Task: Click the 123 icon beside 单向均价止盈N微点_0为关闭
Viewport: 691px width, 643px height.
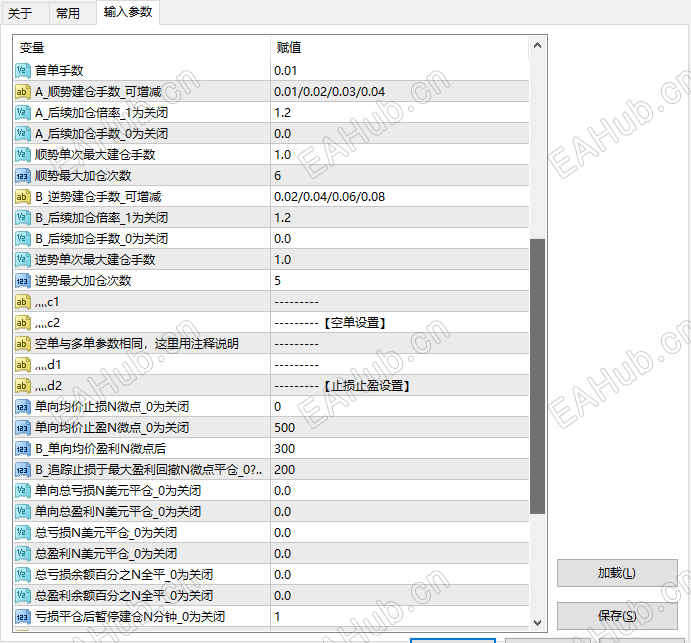Action: [22, 428]
